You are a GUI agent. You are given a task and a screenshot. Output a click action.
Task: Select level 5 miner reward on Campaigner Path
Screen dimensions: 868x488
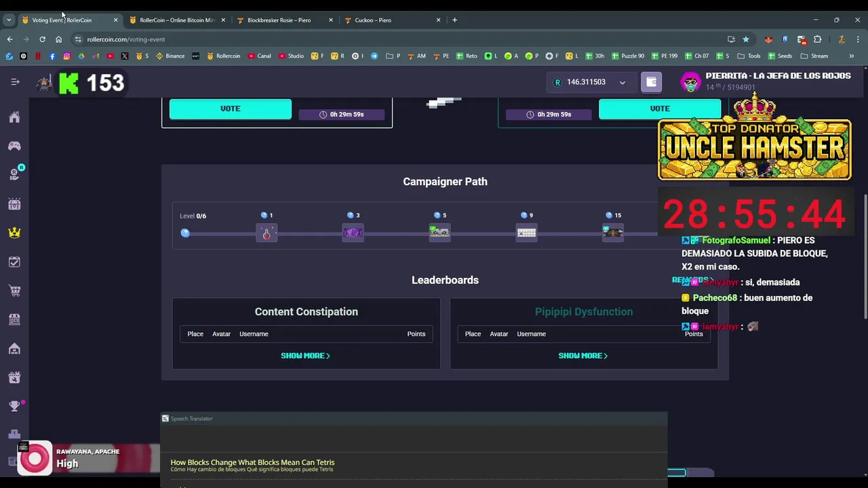[x=439, y=233]
